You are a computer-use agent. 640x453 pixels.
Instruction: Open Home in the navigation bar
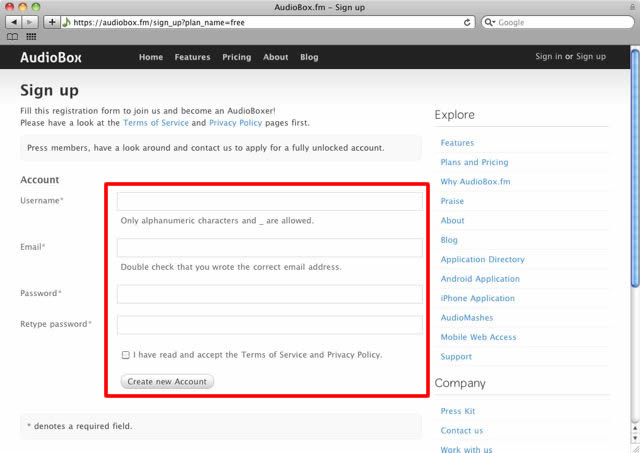click(151, 57)
